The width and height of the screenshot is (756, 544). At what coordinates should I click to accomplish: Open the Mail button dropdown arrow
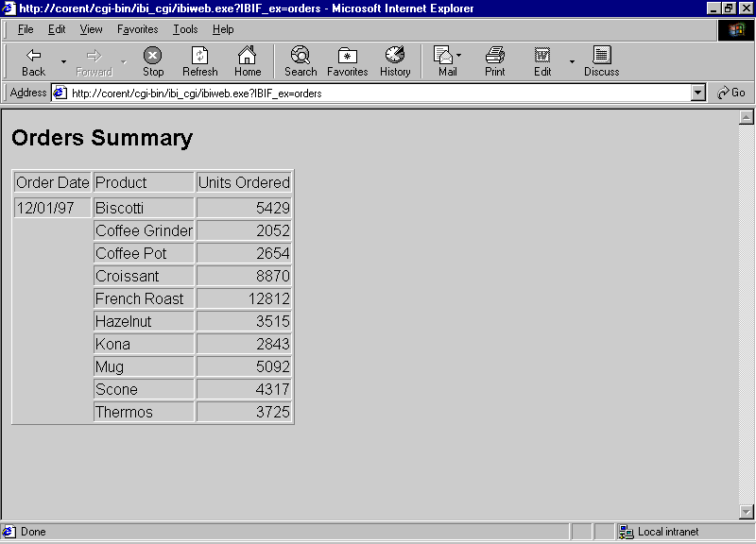pos(458,55)
